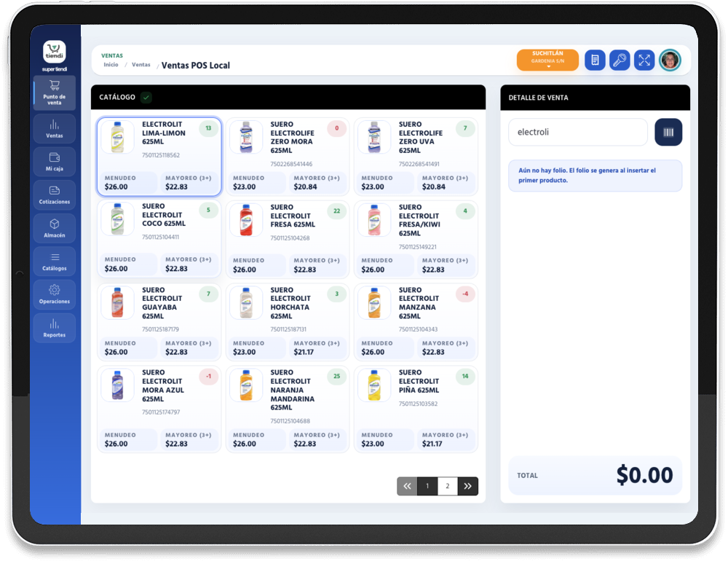Click the product search field
The image size is (728, 561).
click(577, 132)
